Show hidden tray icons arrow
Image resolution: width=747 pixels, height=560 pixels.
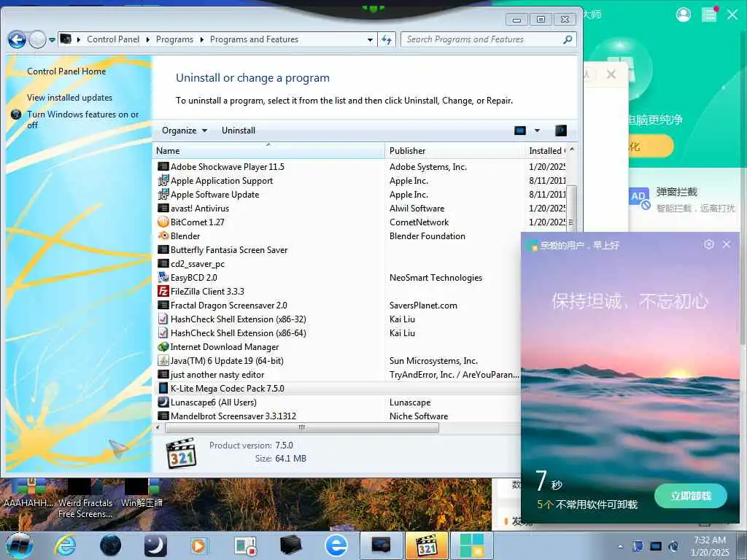pyautogui.click(x=620, y=546)
